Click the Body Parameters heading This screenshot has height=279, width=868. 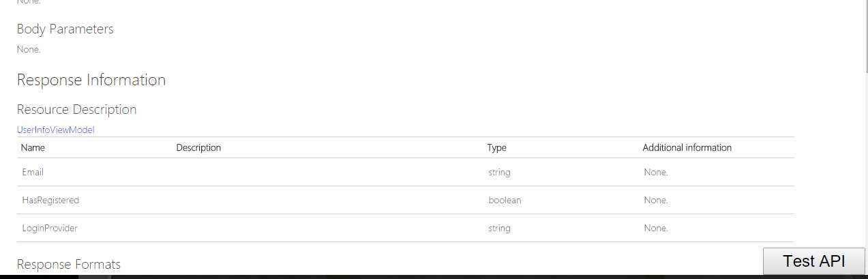[x=65, y=29]
